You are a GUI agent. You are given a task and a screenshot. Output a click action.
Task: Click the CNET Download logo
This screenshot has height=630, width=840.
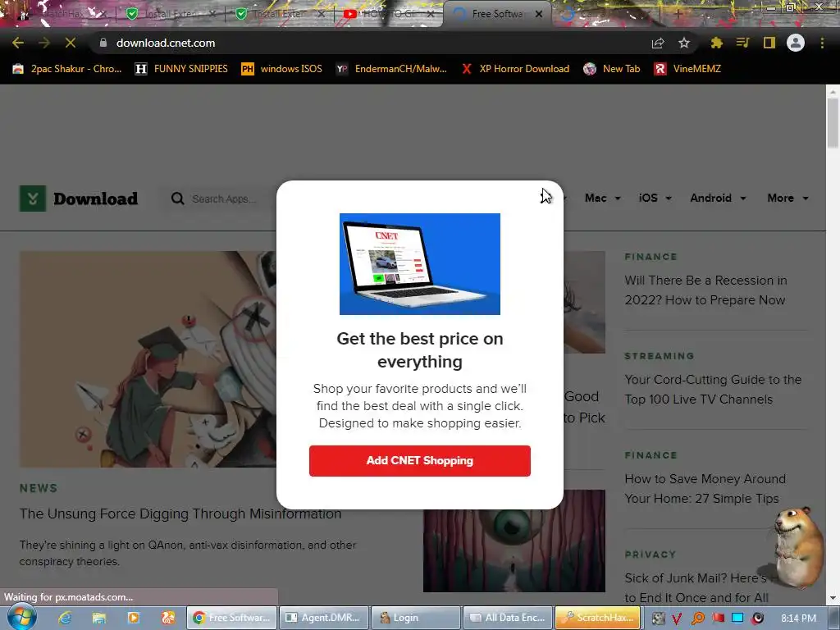pyautogui.click(x=79, y=199)
